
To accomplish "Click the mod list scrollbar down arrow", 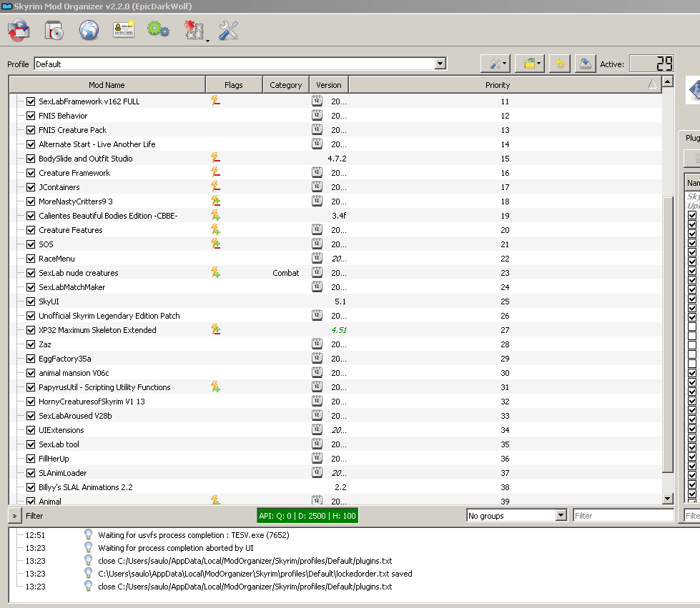I will 668,498.
